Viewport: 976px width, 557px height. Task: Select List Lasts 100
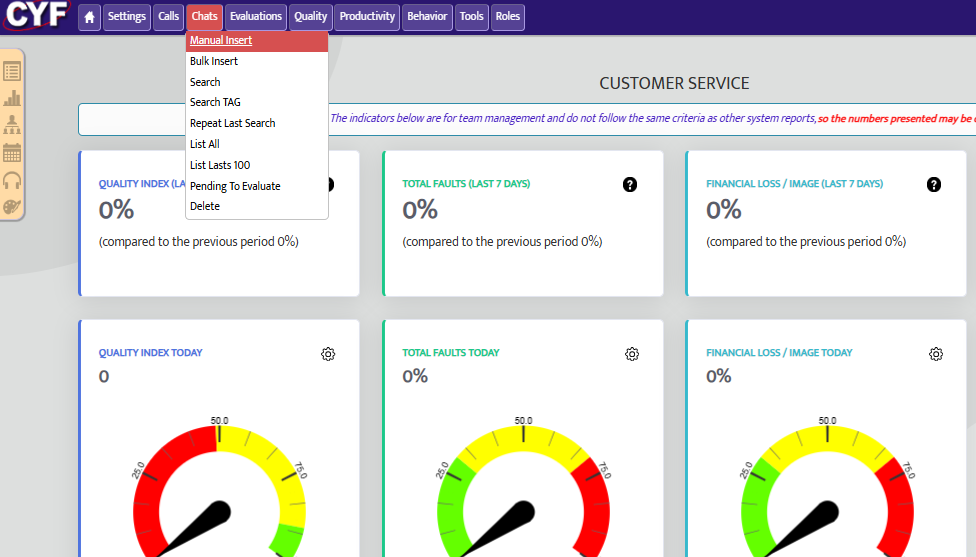click(257, 165)
